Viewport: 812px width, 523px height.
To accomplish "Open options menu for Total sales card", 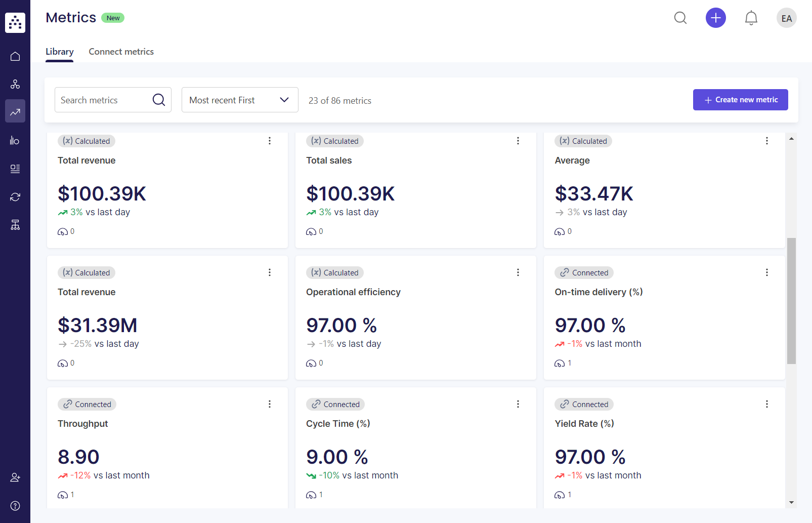I will tap(518, 141).
